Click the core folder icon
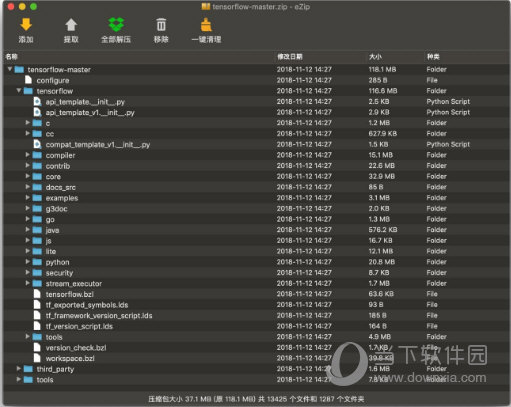The image size is (511, 407). click(x=37, y=176)
